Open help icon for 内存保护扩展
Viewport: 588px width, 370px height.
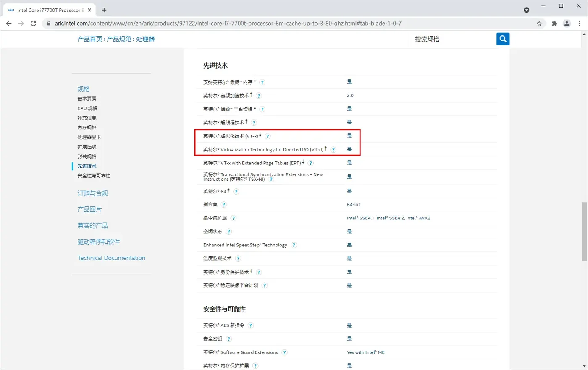pos(255,366)
